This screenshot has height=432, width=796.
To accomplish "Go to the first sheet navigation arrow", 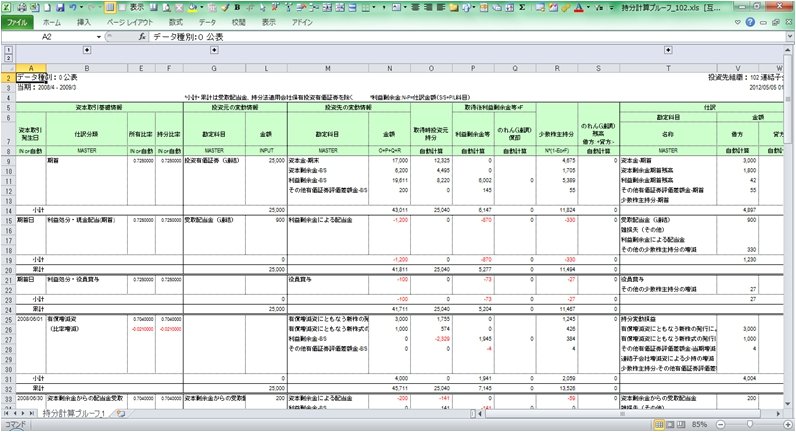I will pos(6,414).
